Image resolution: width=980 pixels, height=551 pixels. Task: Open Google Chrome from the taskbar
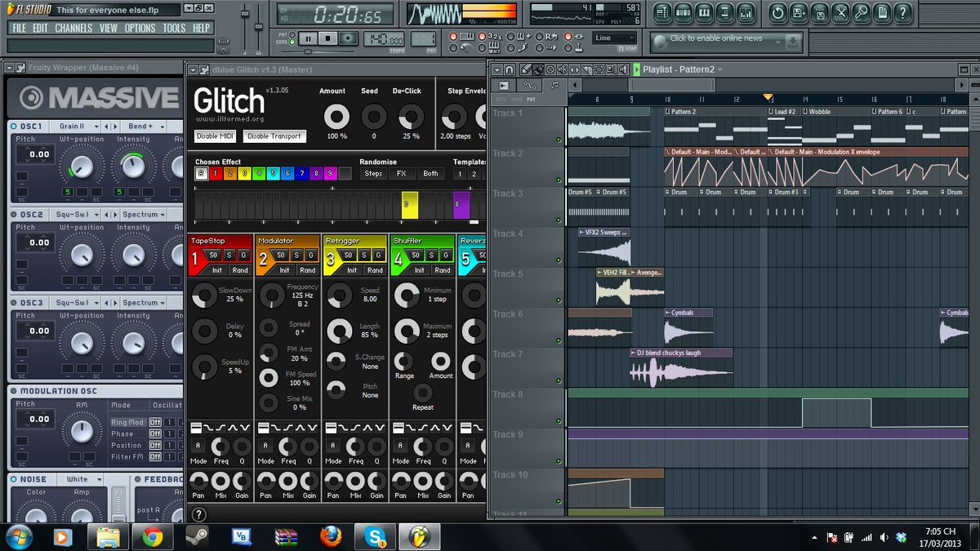[x=153, y=536]
